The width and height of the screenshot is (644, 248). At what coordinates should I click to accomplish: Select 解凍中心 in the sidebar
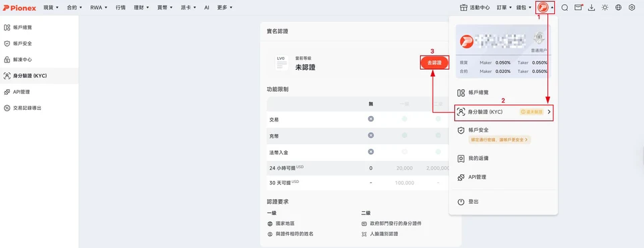click(22, 60)
